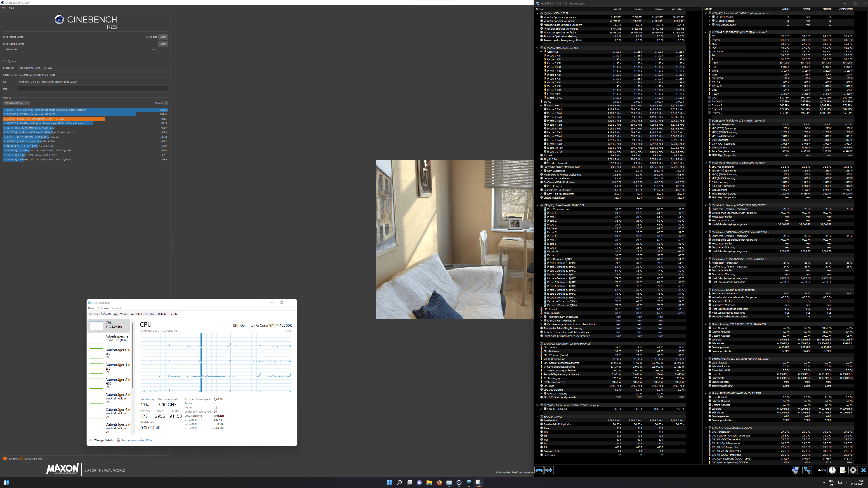The height and width of the screenshot is (488, 868).
Task: Open Cinebench File menu
Action: pos(4,7)
